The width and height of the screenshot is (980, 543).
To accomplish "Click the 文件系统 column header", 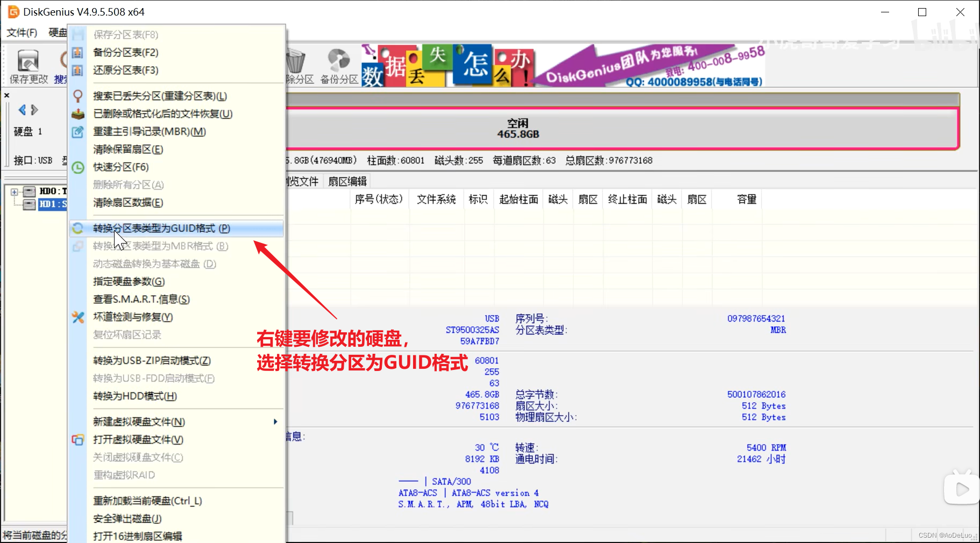I will click(436, 199).
